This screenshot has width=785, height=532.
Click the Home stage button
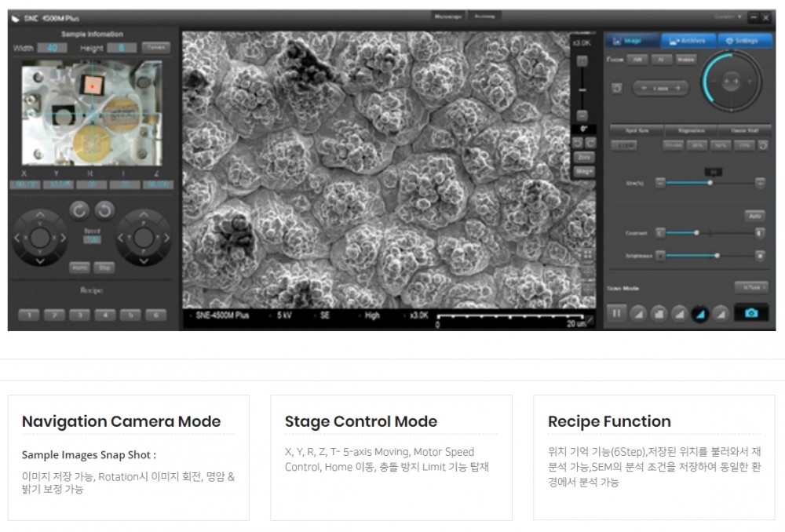point(78,268)
